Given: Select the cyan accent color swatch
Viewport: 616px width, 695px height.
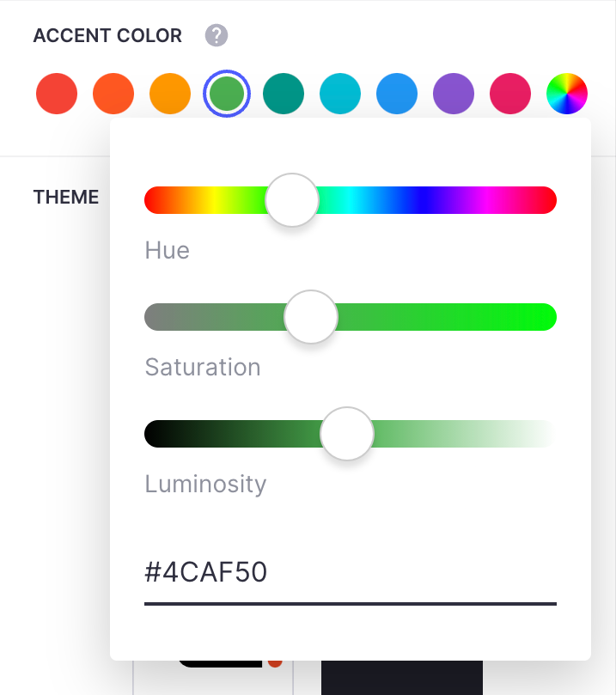Looking at the screenshot, I should click(x=339, y=94).
